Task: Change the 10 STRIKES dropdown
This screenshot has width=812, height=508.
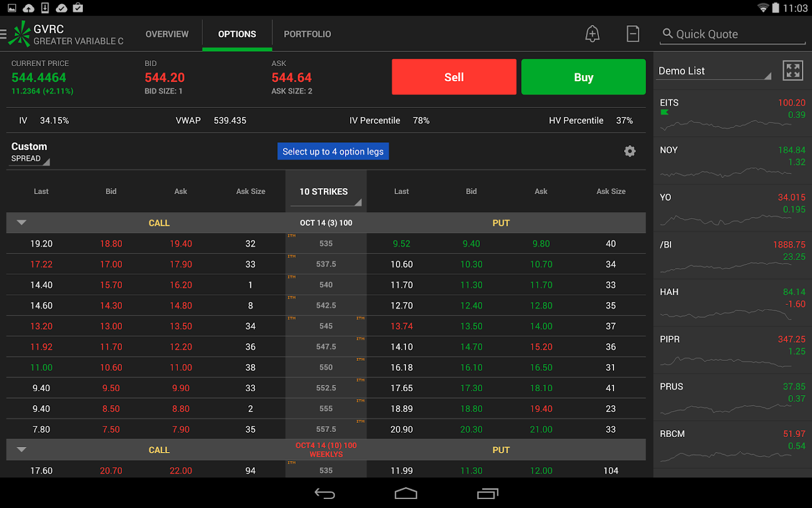Action: (x=326, y=192)
